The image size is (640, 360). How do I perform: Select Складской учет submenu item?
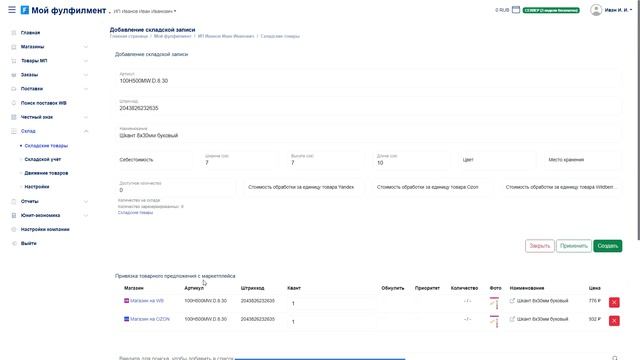(43, 160)
